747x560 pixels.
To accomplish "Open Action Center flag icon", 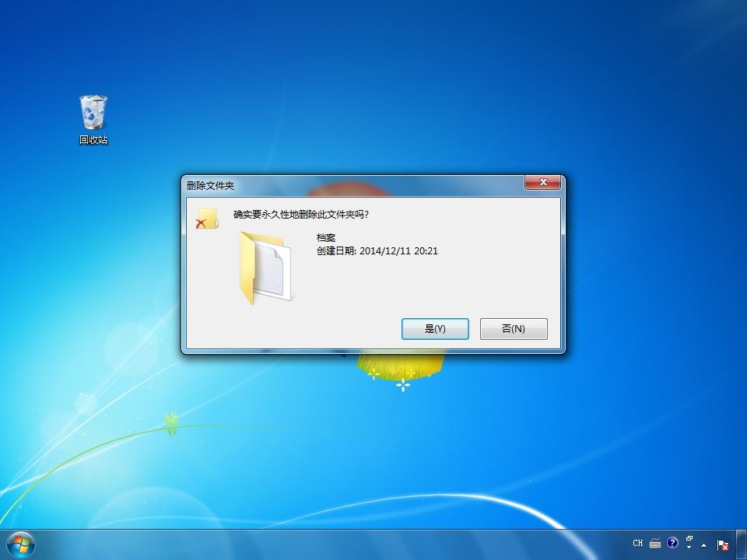I will pyautogui.click(x=723, y=544).
